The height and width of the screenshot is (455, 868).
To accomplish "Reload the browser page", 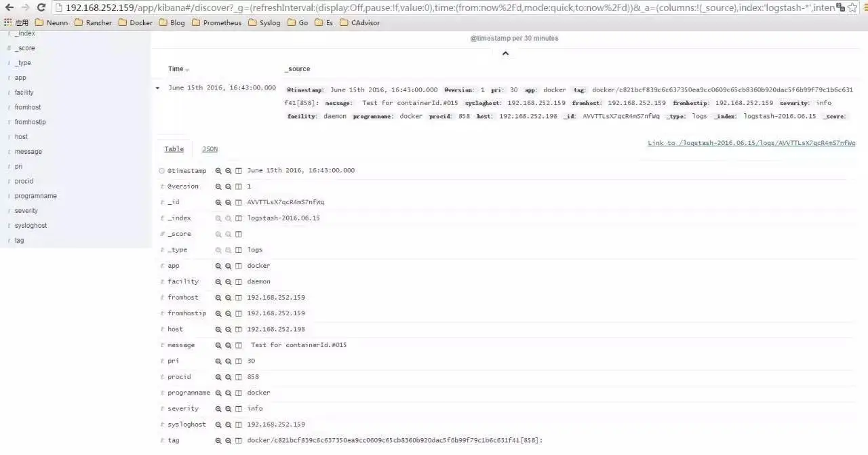I will pos(41,7).
